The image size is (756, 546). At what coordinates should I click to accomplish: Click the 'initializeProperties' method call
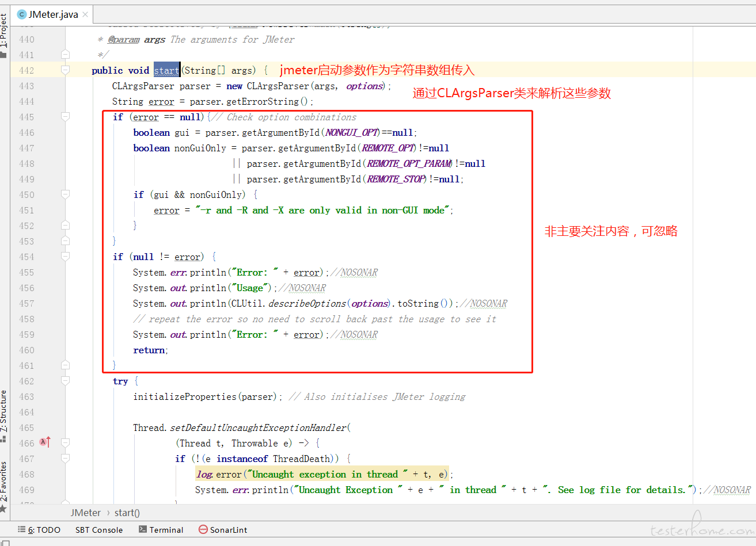coord(185,396)
